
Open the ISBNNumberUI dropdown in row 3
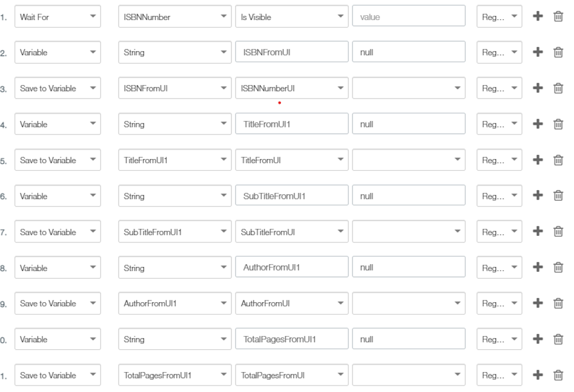292,88
